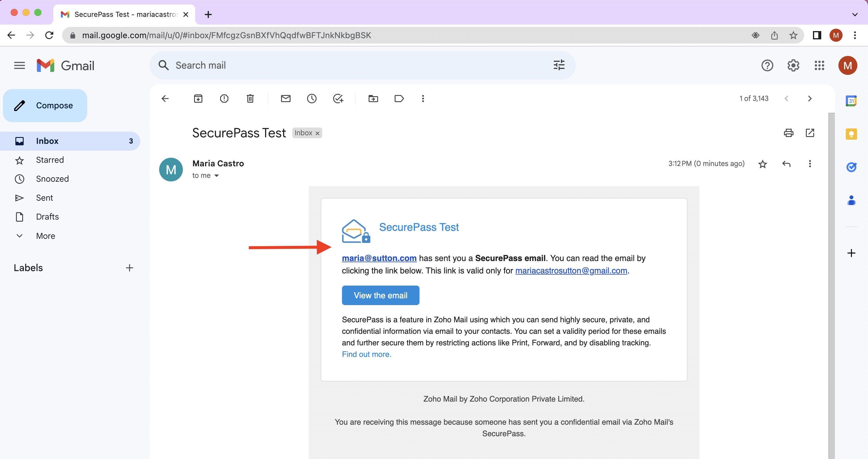The width and height of the screenshot is (868, 459).
Task: Close the SecurePass Test tab
Action: (x=186, y=15)
